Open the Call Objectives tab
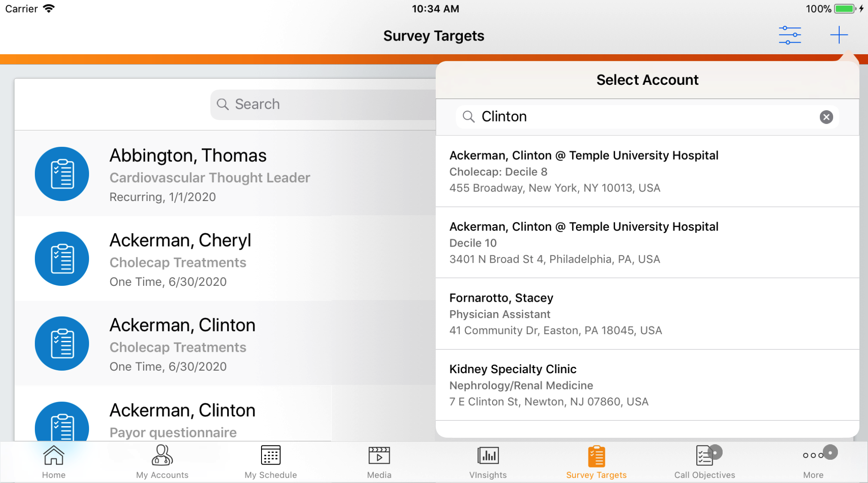The height and width of the screenshot is (483, 868). point(705,462)
